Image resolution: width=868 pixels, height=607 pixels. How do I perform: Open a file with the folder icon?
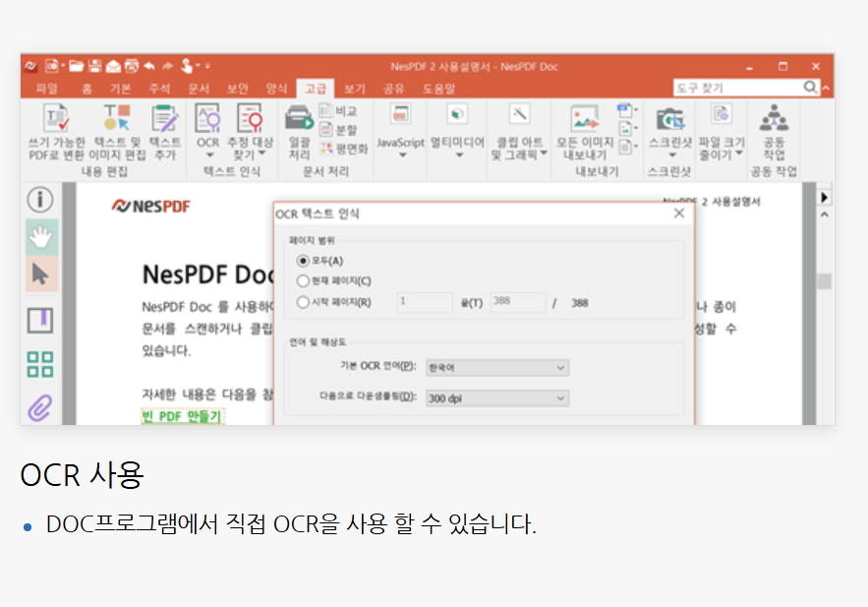[76, 67]
